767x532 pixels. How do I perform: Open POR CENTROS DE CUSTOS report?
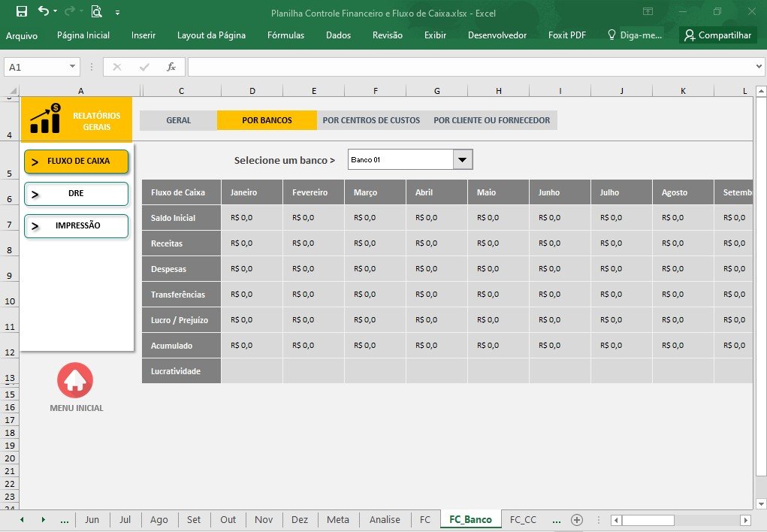point(371,120)
